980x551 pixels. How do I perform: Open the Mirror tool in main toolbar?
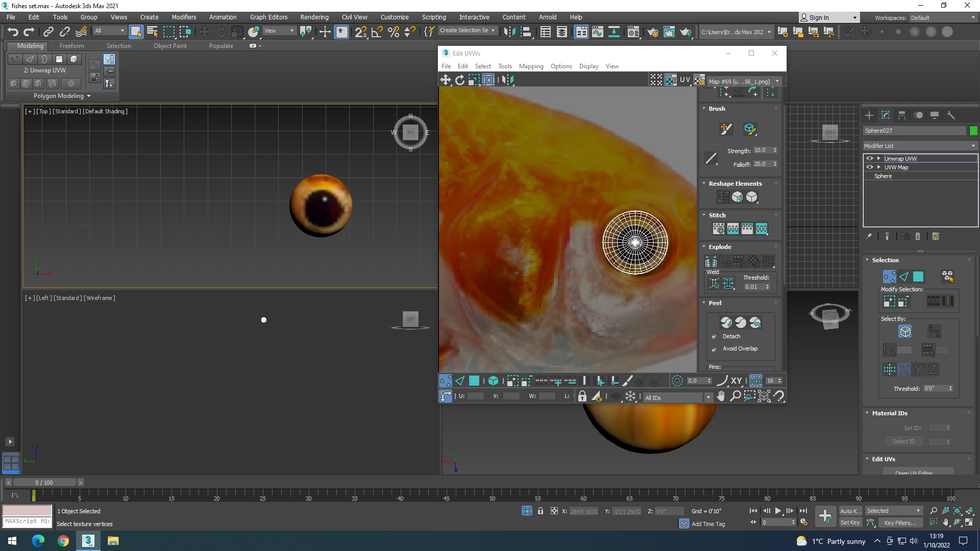pos(509,32)
